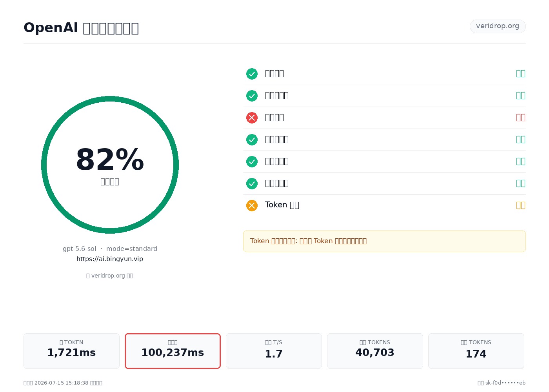Select the 174 TOKENS card
Viewport: 549px width, 392px height.
tap(476, 351)
